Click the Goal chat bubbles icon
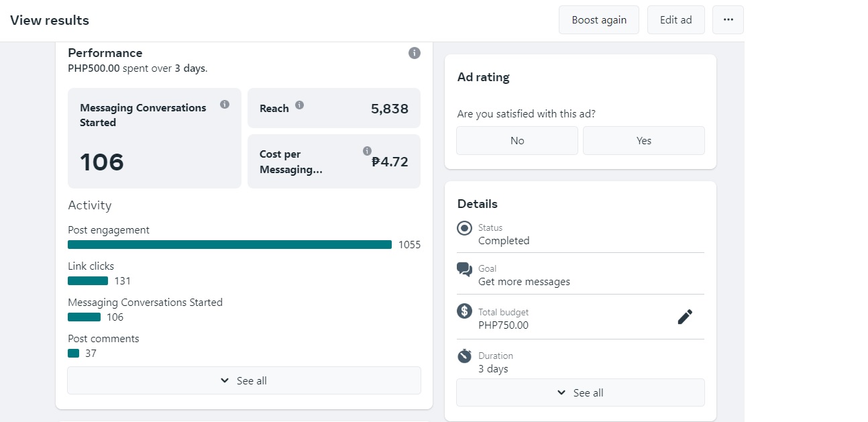This screenshot has height=422, width=868. pyautogui.click(x=464, y=270)
